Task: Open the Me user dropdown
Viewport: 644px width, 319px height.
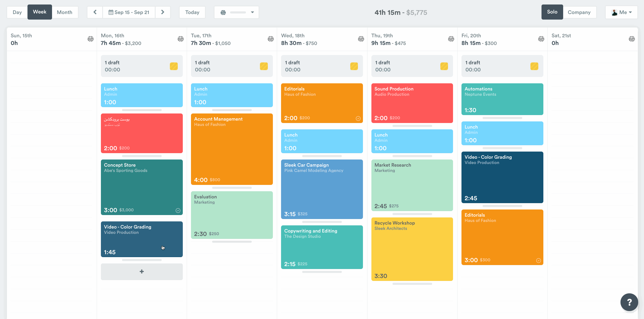Action: (x=621, y=12)
